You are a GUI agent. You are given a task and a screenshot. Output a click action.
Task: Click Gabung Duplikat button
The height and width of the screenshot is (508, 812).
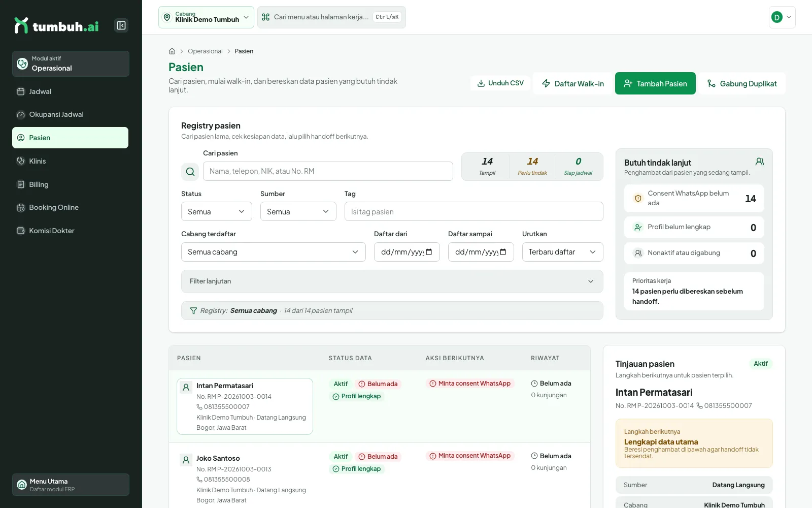(742, 83)
